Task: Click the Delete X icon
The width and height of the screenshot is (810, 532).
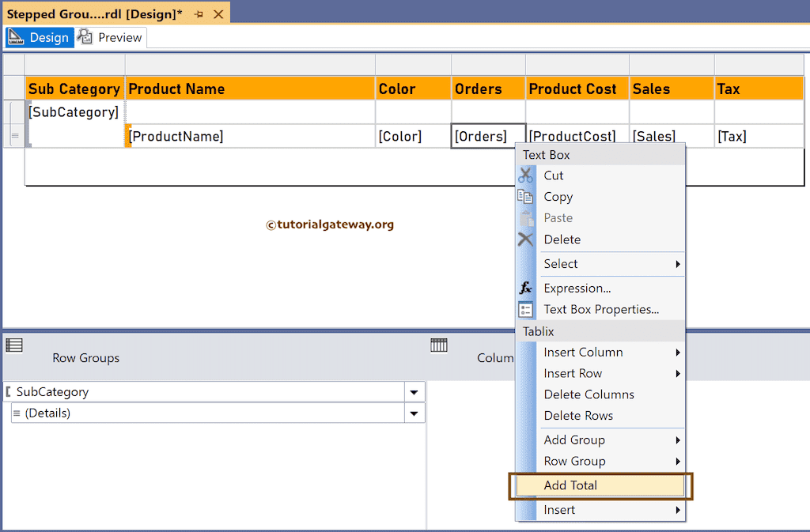Action: [x=525, y=240]
